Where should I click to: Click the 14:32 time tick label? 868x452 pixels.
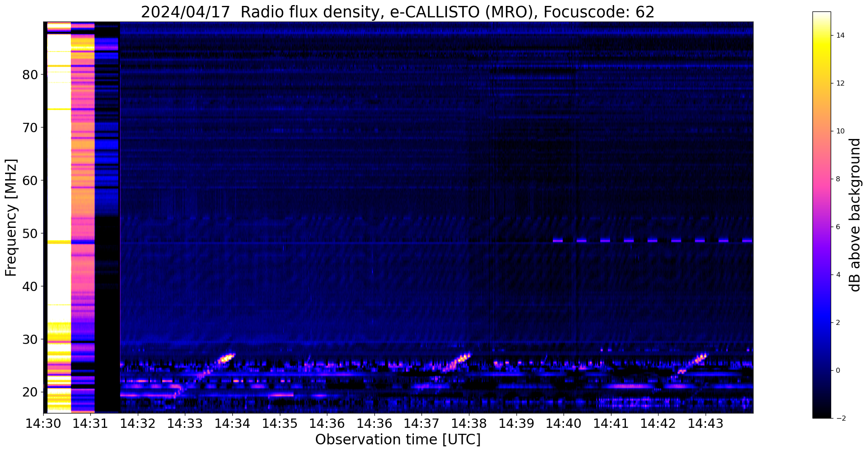point(137,423)
